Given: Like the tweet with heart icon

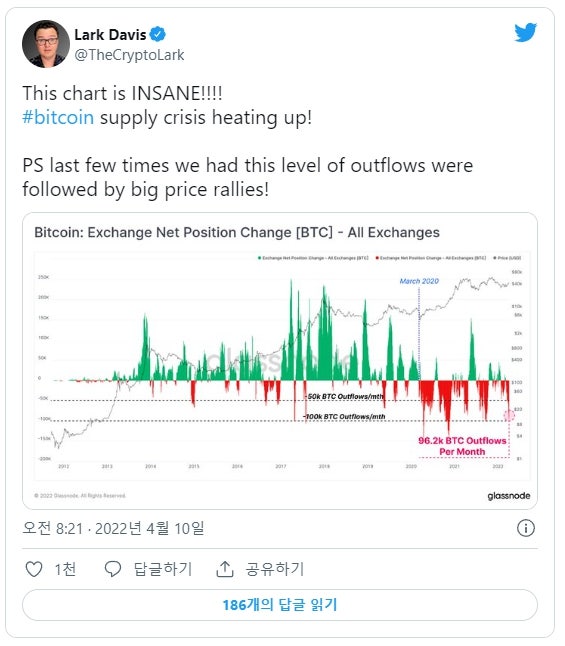Looking at the screenshot, I should click(x=34, y=569).
